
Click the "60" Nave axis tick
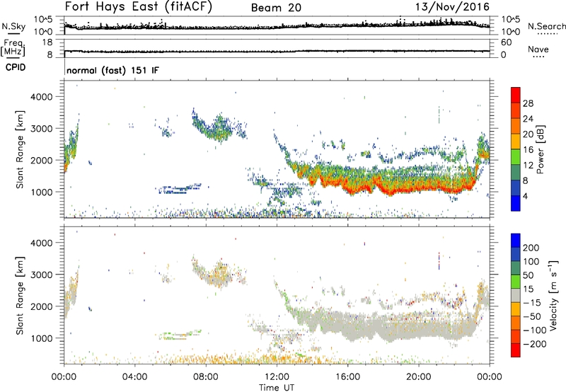506,42
